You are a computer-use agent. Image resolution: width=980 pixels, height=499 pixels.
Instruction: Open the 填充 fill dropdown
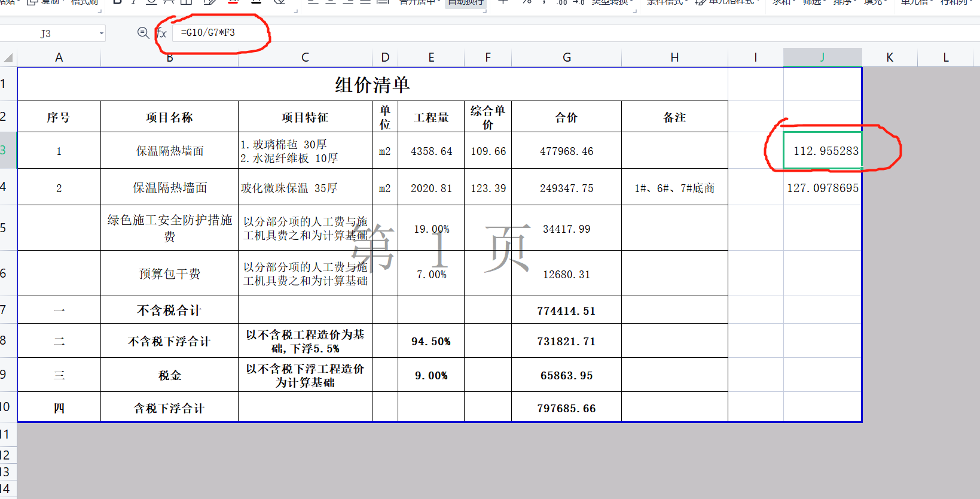[875, 2]
